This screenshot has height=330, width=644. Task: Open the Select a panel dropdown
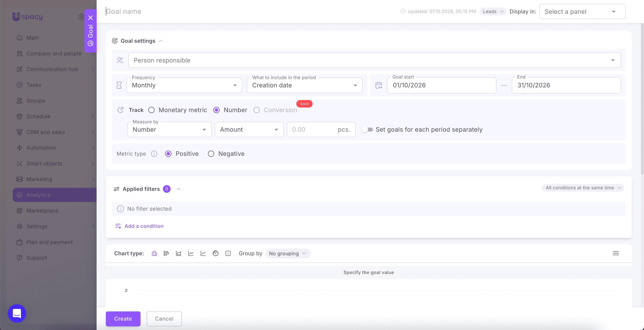(x=582, y=11)
